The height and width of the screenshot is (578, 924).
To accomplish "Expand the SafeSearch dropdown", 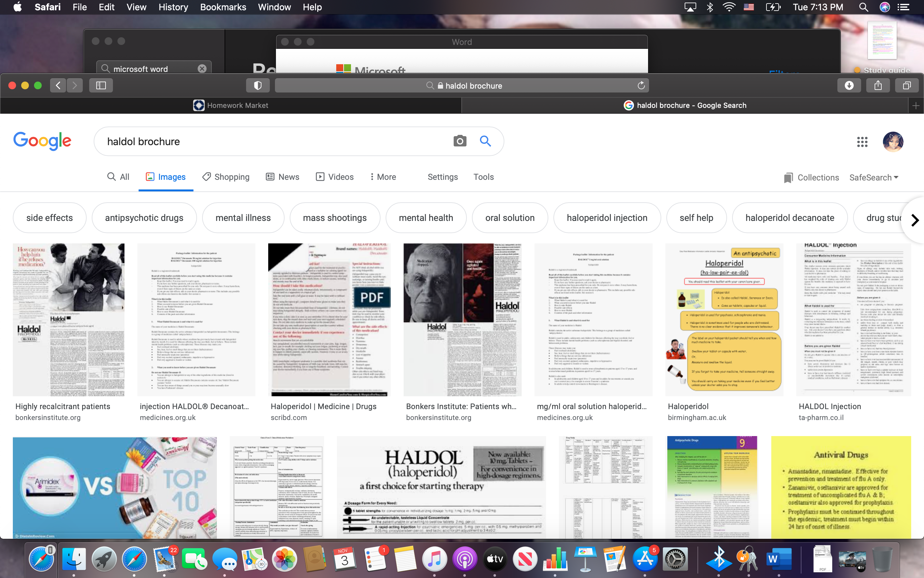I will [x=874, y=177].
